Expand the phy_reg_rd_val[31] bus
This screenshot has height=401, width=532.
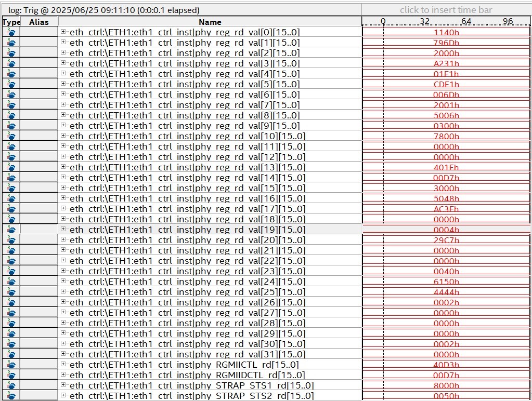63,354
